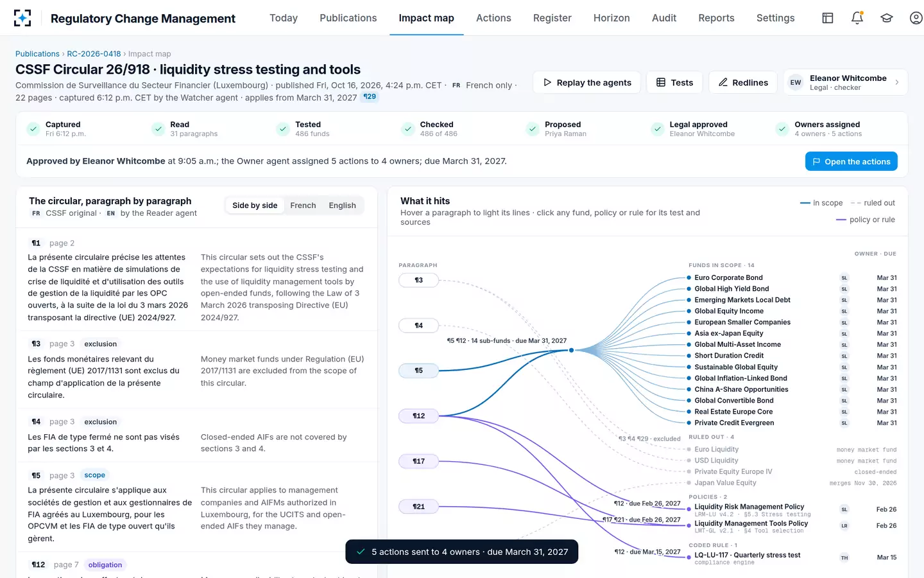Select paragraph ¶5 node in the map
The height and width of the screenshot is (578, 924).
pyautogui.click(x=418, y=371)
